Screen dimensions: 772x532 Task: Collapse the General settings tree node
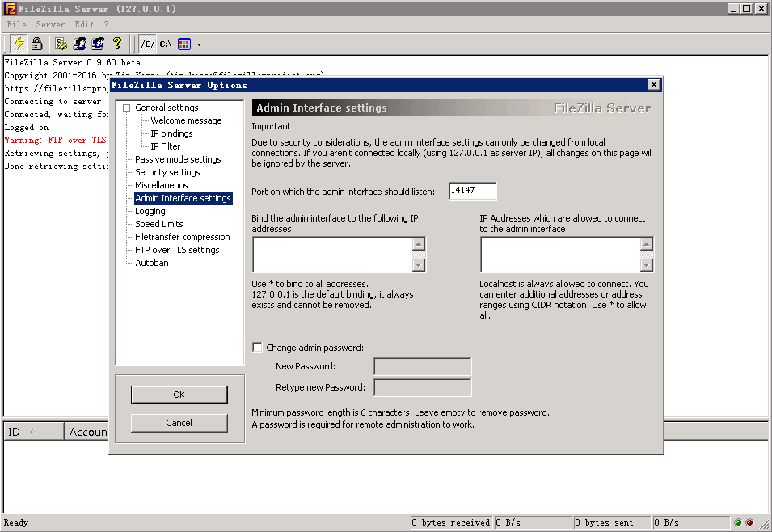point(126,108)
